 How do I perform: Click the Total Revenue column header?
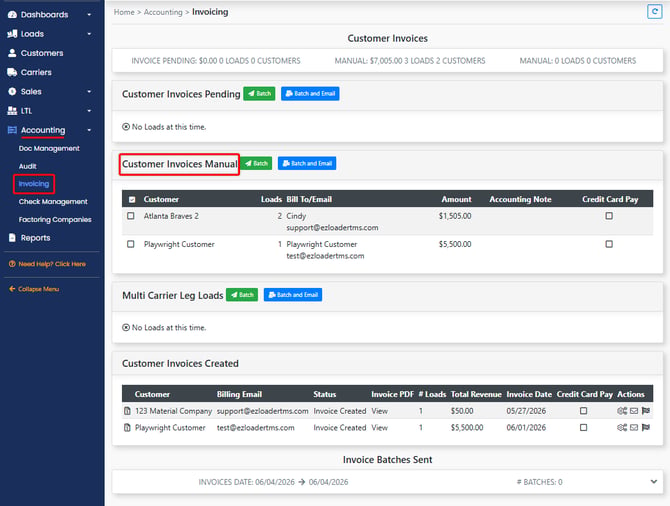tap(476, 394)
